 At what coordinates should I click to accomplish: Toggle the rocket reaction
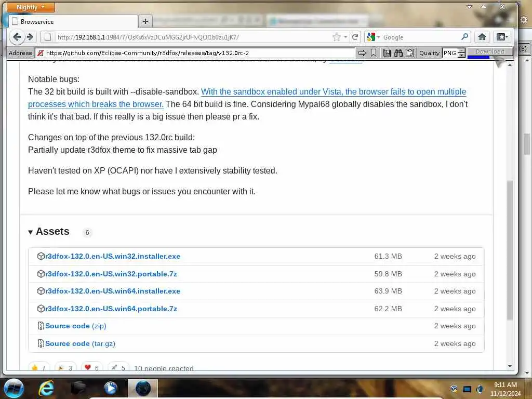118,367
